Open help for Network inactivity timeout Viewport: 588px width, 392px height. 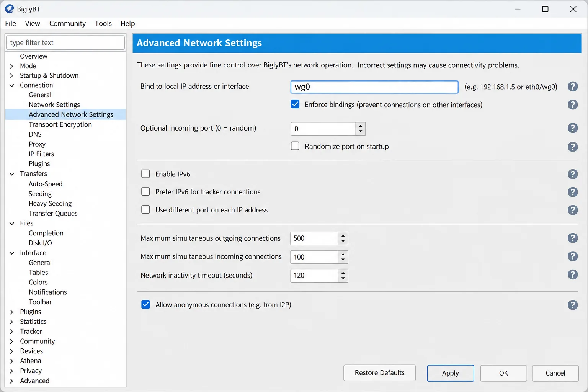point(573,275)
